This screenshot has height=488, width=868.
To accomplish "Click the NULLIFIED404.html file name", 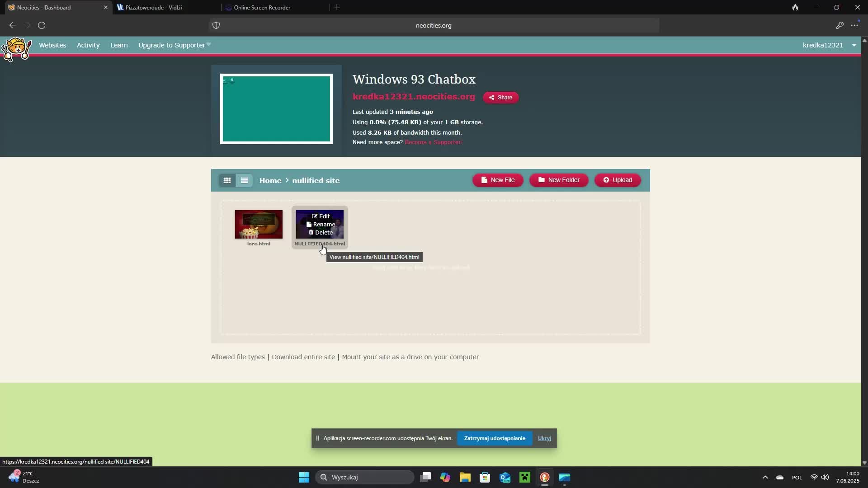I will coord(320,244).
